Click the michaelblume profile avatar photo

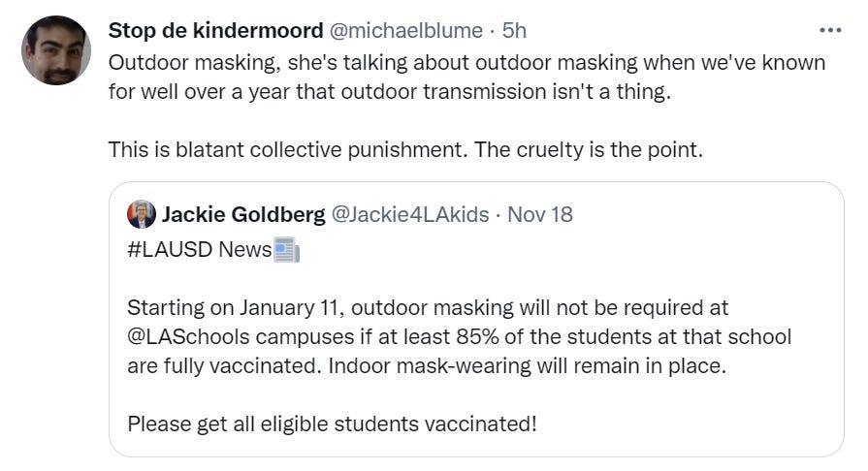56,49
